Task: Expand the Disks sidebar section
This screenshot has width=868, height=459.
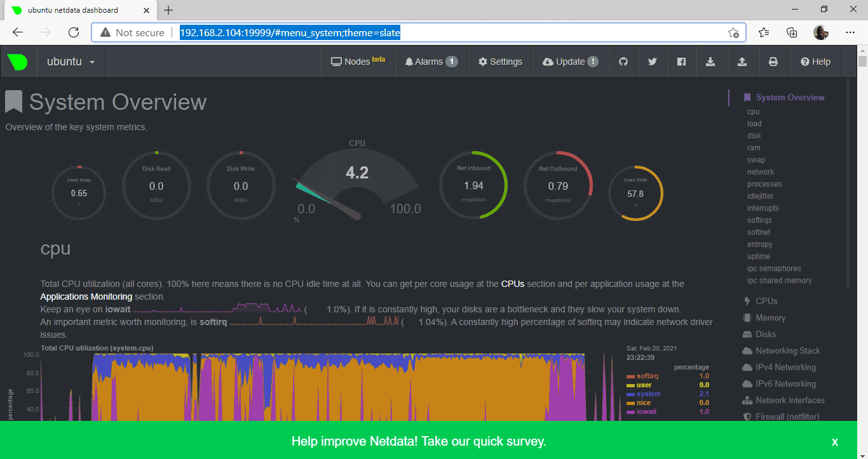Action: click(x=759, y=334)
